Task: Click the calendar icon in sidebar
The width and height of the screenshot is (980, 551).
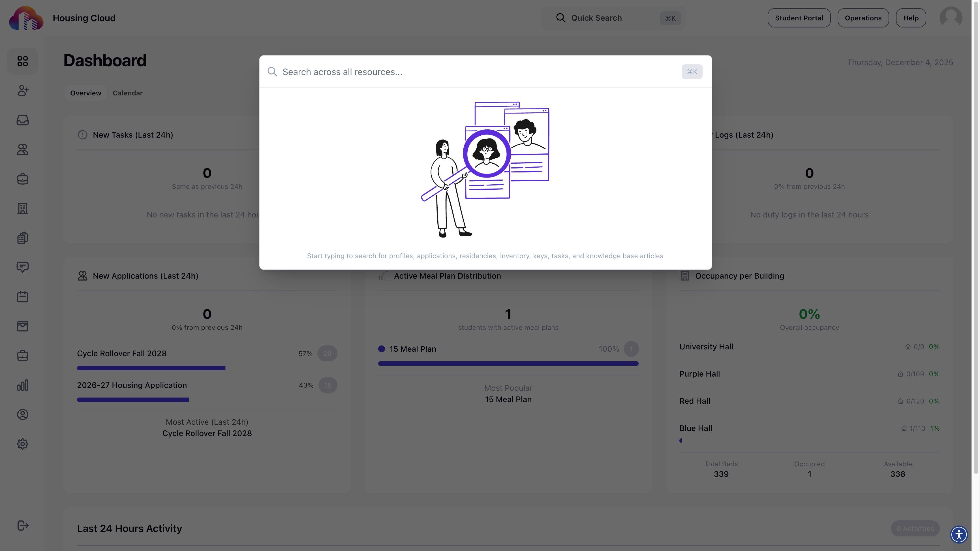Action: [22, 297]
